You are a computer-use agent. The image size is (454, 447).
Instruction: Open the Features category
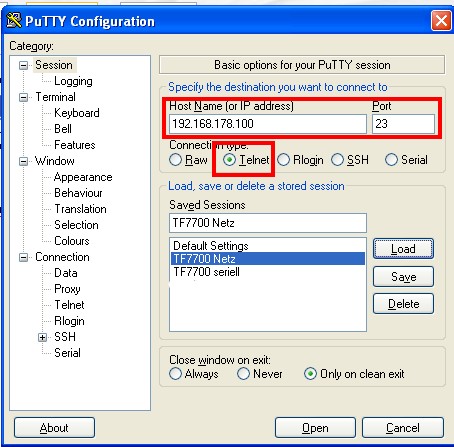(75, 145)
